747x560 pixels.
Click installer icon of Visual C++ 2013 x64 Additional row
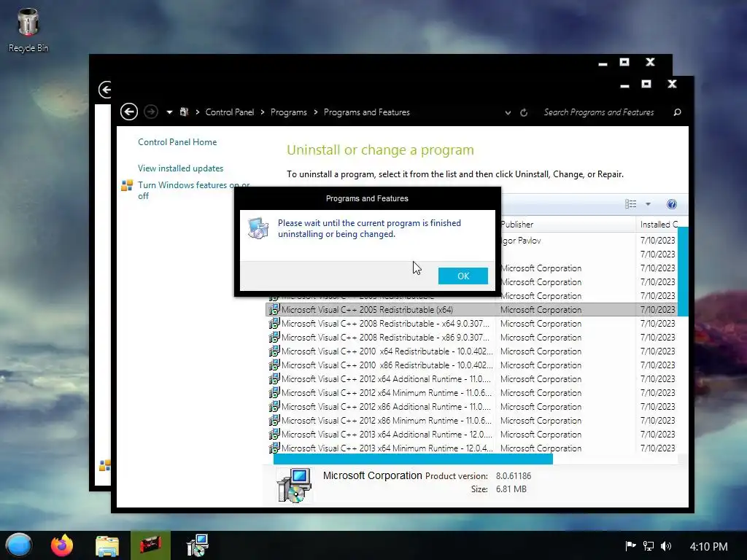point(274,434)
